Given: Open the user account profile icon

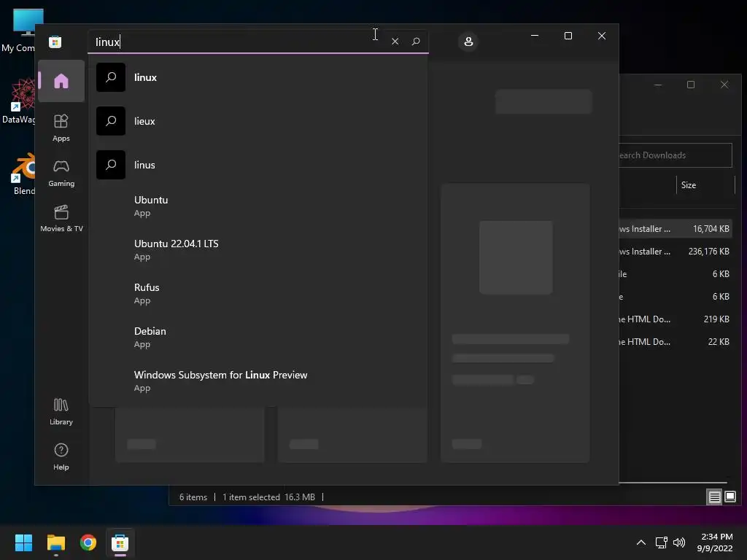Looking at the screenshot, I should [x=468, y=42].
